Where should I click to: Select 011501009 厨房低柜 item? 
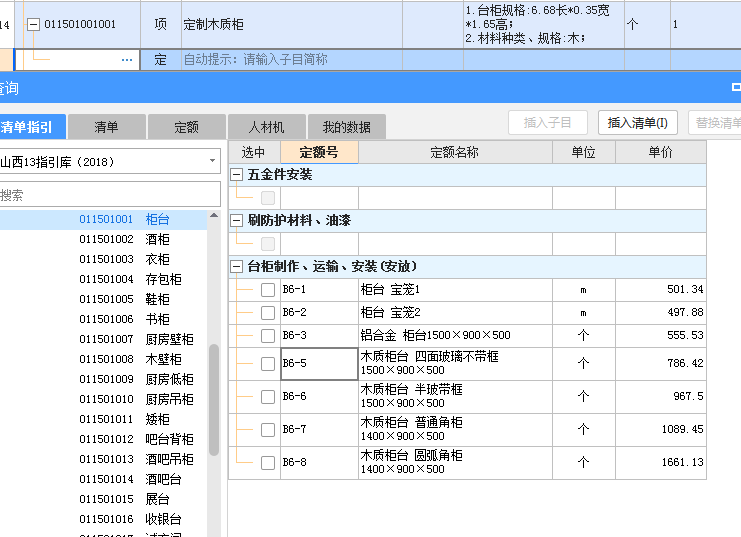[103, 379]
